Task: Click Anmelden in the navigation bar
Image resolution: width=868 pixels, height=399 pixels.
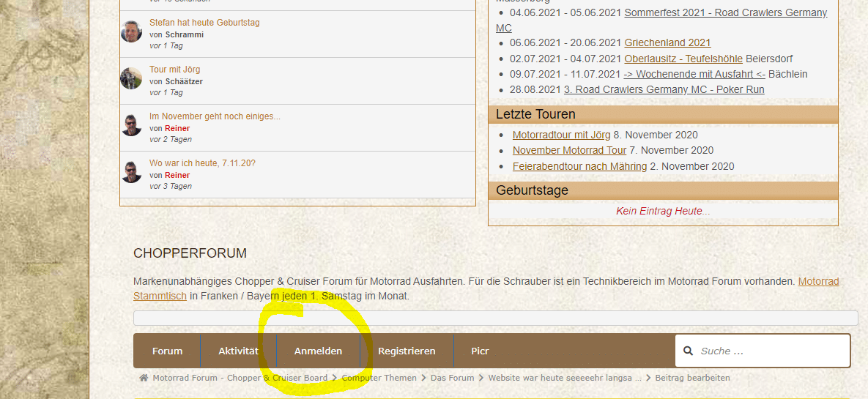Action: (318, 351)
